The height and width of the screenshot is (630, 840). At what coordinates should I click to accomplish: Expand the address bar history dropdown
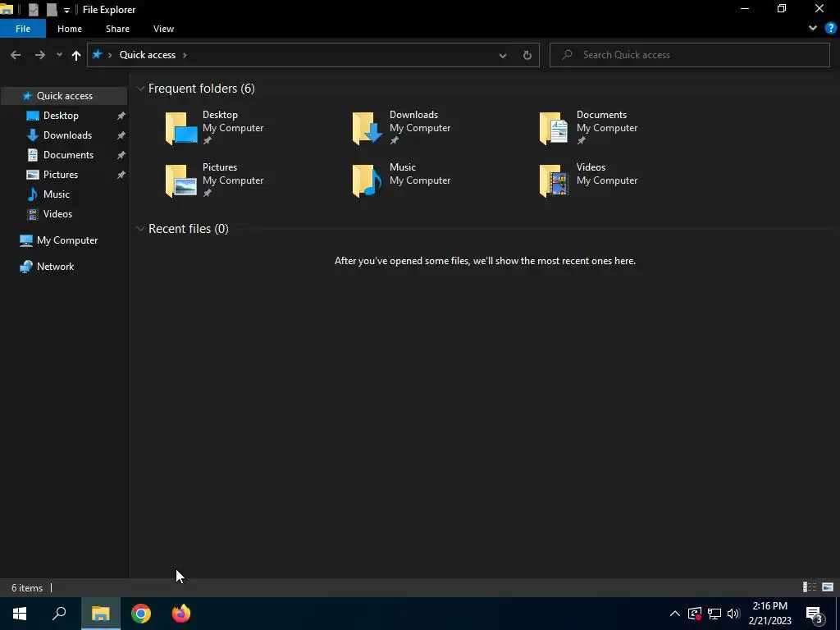[503, 55]
